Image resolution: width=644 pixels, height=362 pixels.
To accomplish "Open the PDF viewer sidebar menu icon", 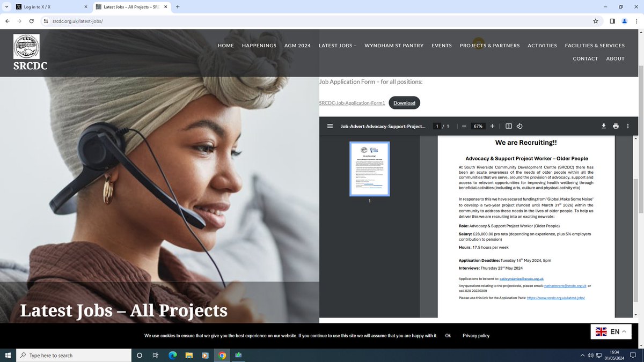I will coord(330,126).
